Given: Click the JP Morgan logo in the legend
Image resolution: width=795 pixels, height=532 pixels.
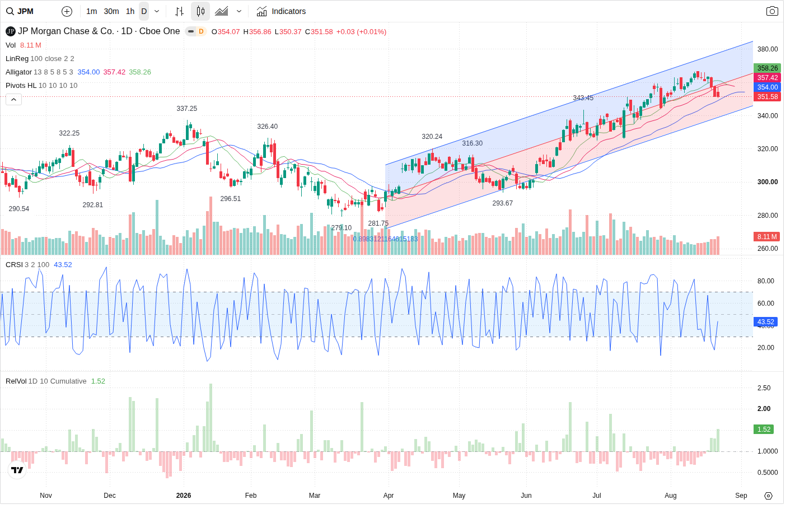Looking at the screenshot, I should (x=11, y=31).
